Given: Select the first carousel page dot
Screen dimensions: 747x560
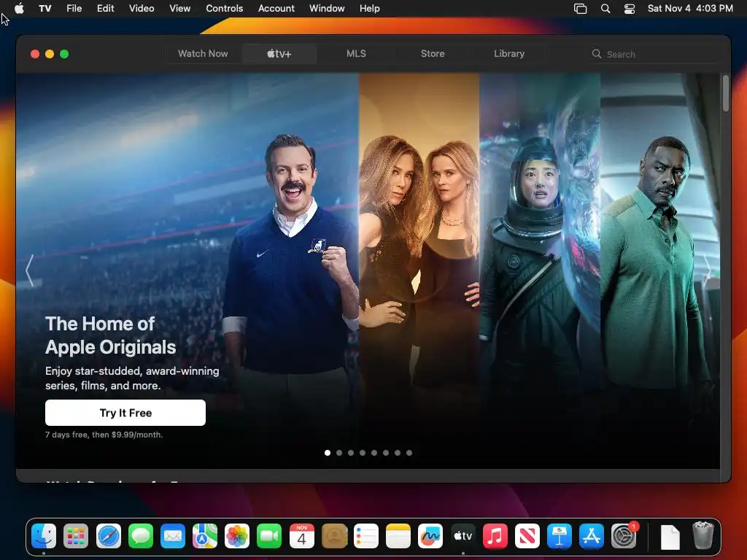Looking at the screenshot, I should click(328, 453).
